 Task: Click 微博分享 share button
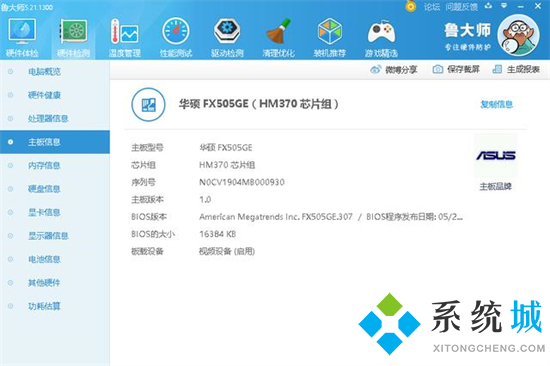(x=394, y=69)
